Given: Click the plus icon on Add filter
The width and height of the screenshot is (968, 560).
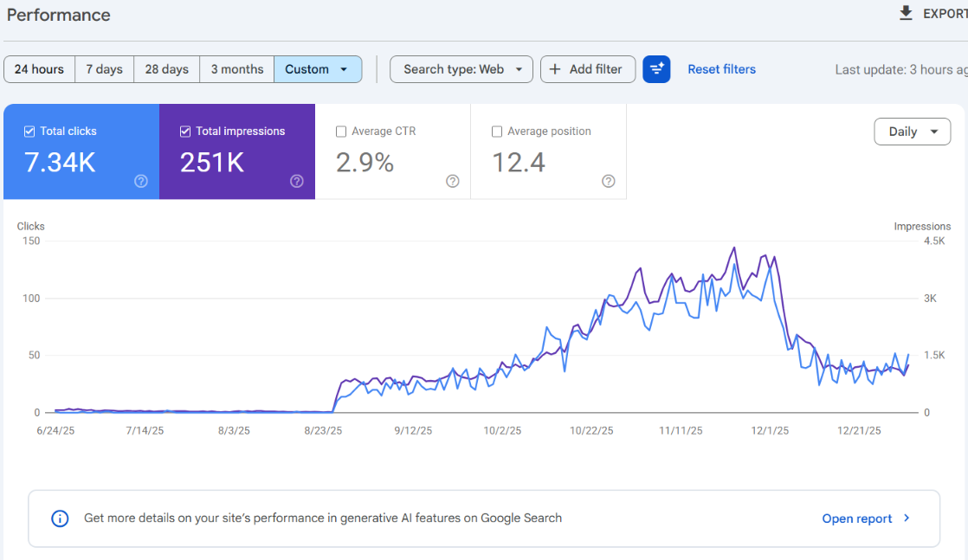Looking at the screenshot, I should point(555,69).
